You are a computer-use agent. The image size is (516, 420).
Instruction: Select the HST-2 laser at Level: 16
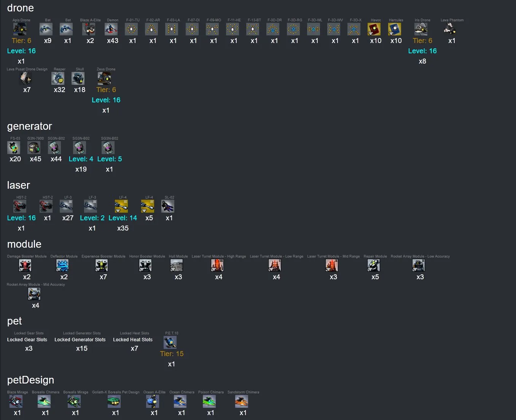click(20, 207)
